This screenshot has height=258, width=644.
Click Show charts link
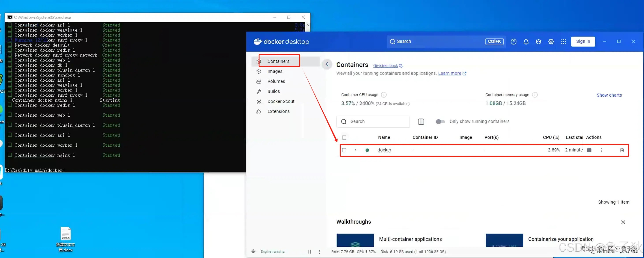point(609,95)
